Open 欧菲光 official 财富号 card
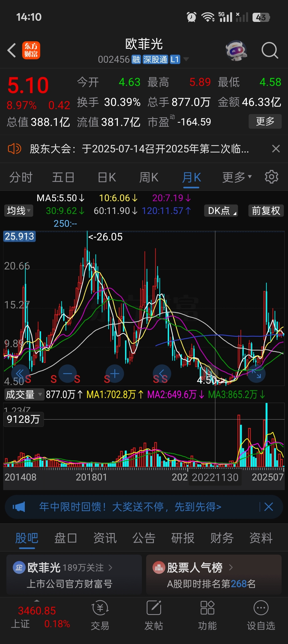This screenshot has height=644, width=288. (x=74, y=574)
